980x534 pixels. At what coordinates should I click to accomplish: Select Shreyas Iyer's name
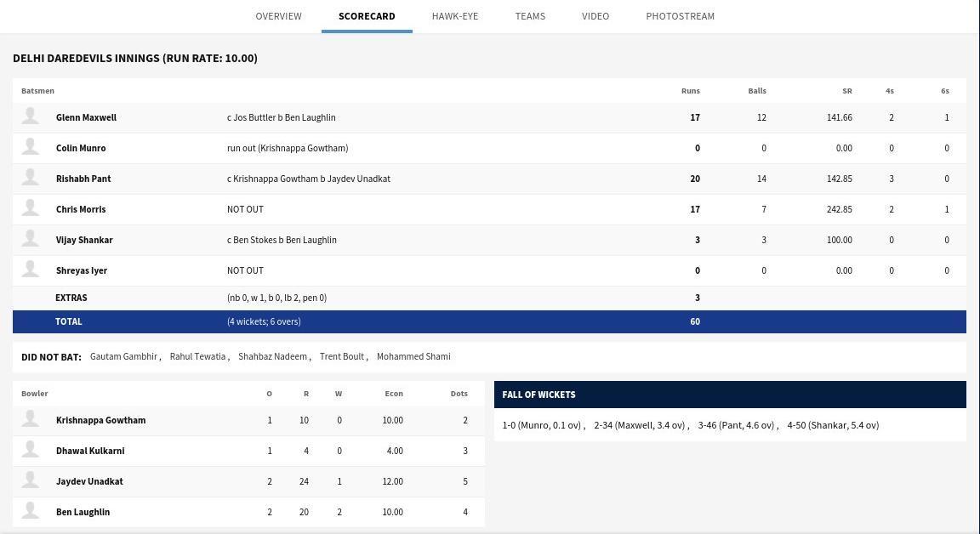[82, 270]
